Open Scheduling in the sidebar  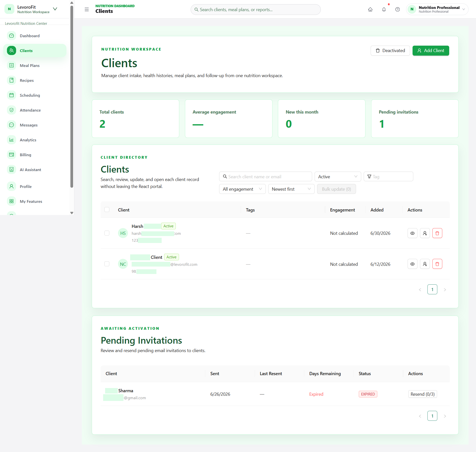click(35, 95)
